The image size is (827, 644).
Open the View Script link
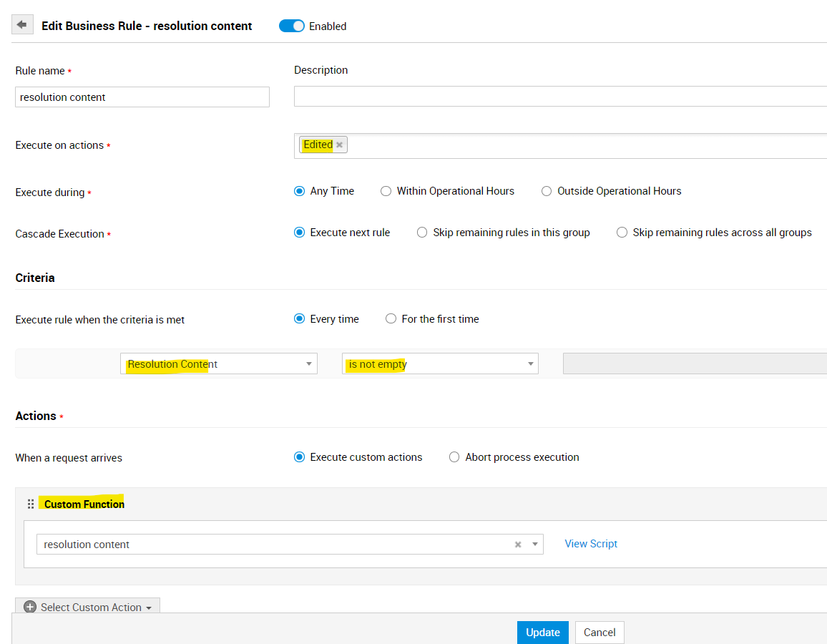(591, 544)
